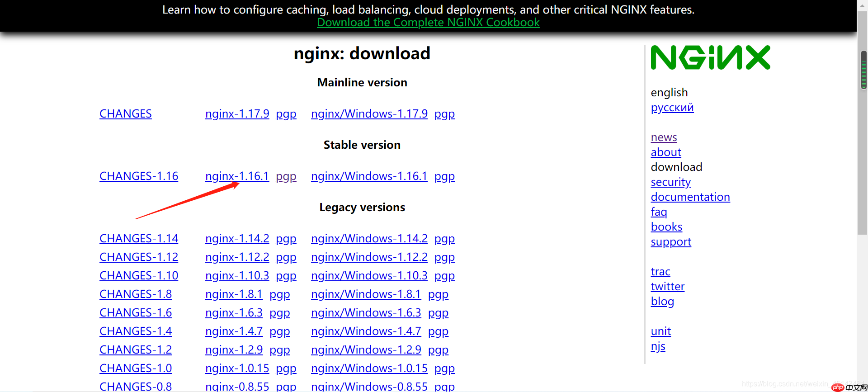Open the pgp signature for nginx/Windows-1.16.1
The width and height of the screenshot is (868, 392).
tap(444, 177)
